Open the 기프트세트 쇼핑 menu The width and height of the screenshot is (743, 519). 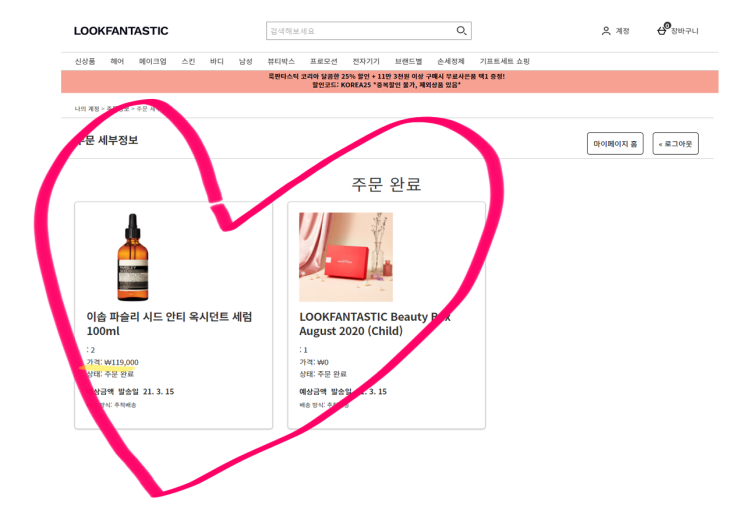coord(505,61)
